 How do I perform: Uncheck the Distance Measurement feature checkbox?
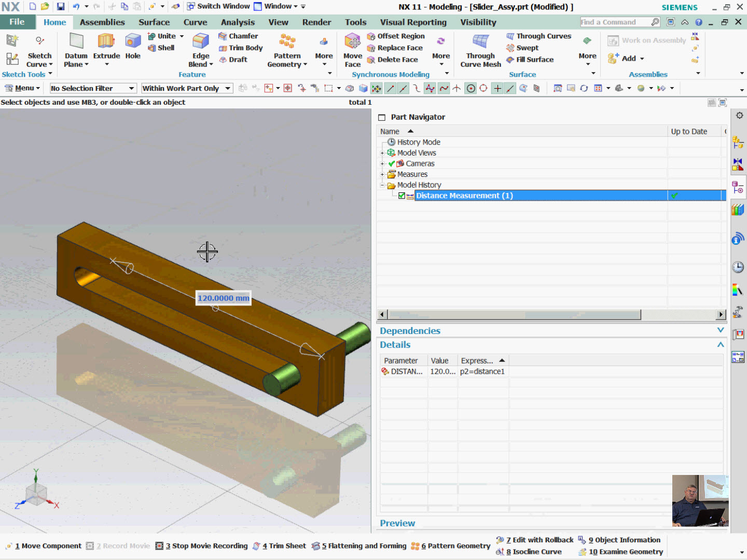[401, 195]
